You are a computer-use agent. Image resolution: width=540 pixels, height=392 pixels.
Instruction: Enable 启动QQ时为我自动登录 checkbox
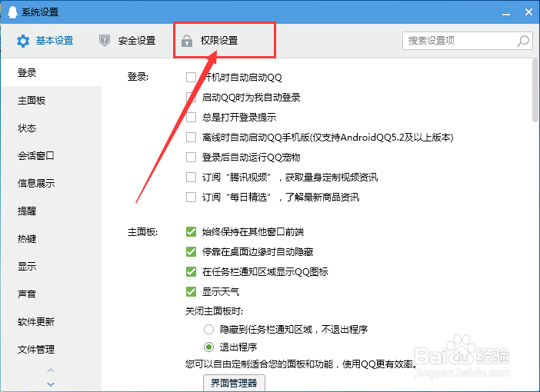[191, 97]
